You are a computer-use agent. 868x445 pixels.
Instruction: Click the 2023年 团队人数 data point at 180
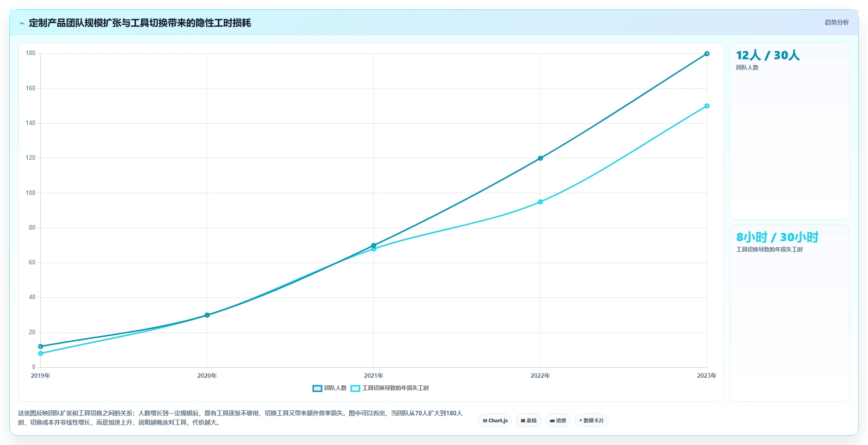(x=707, y=54)
